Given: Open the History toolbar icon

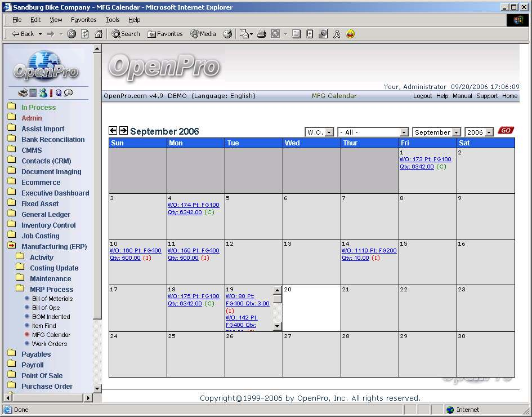Looking at the screenshot, I should 227,34.
